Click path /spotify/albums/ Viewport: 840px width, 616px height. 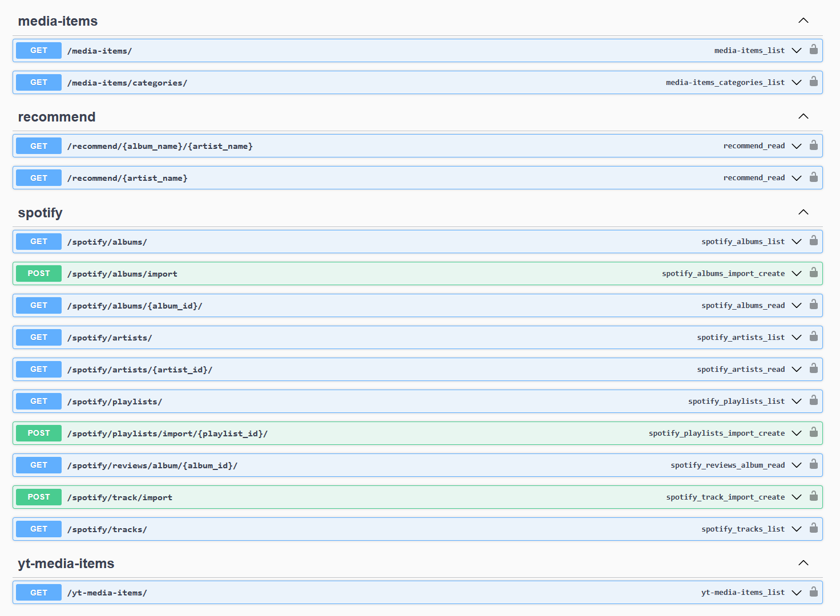[107, 242]
